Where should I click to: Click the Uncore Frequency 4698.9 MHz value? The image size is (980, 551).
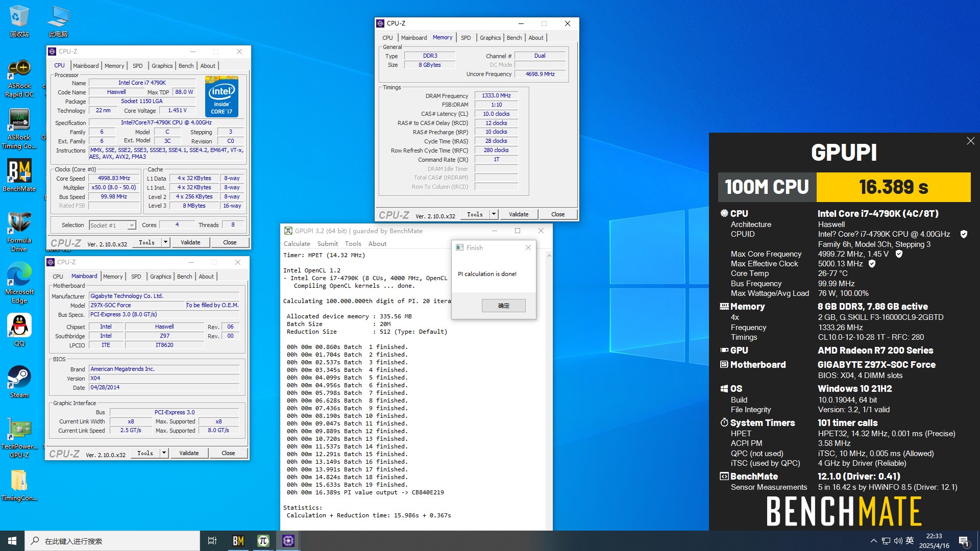pyautogui.click(x=540, y=74)
